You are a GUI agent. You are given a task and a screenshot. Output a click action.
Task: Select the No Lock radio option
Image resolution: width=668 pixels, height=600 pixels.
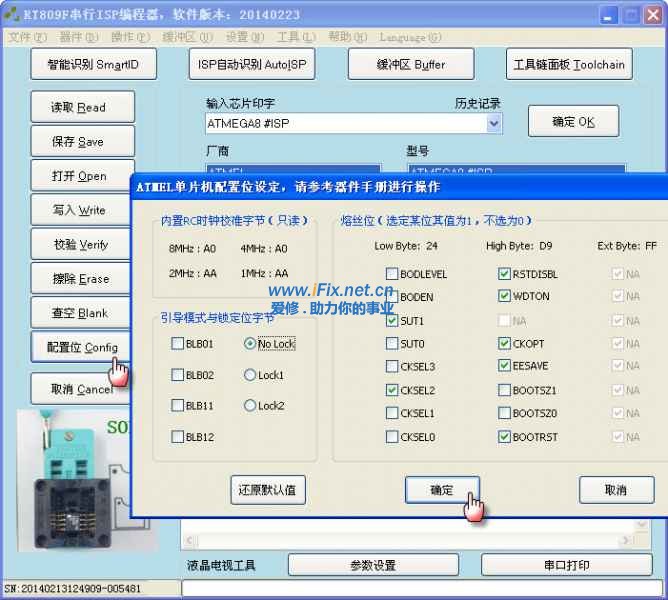click(250, 344)
